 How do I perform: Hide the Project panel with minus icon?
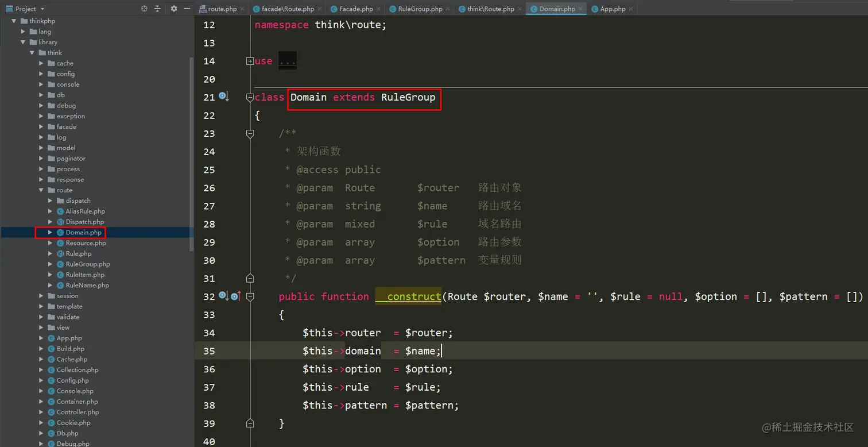[x=187, y=9]
